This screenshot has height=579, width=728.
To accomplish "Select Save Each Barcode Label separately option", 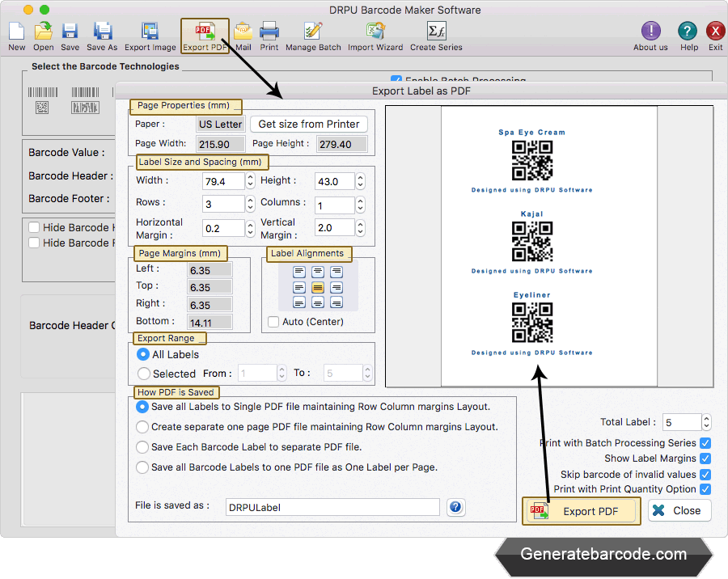I will click(142, 447).
